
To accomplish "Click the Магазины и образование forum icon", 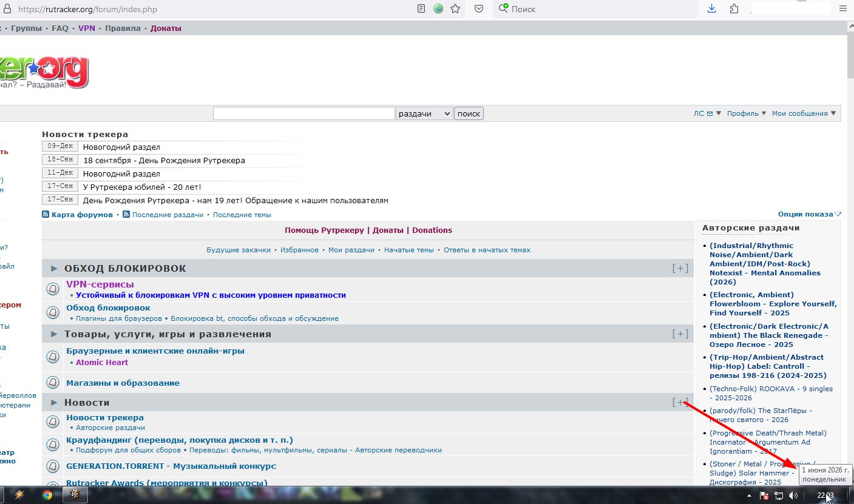I will pyautogui.click(x=53, y=383).
